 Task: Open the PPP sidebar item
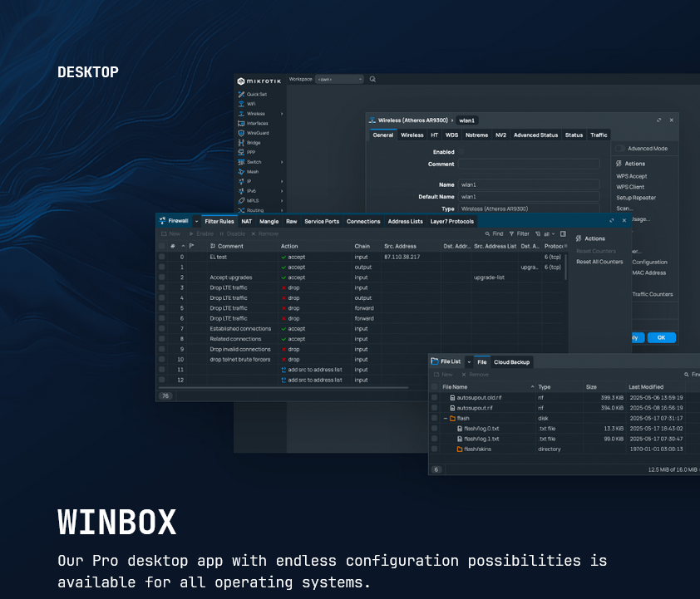click(x=247, y=152)
